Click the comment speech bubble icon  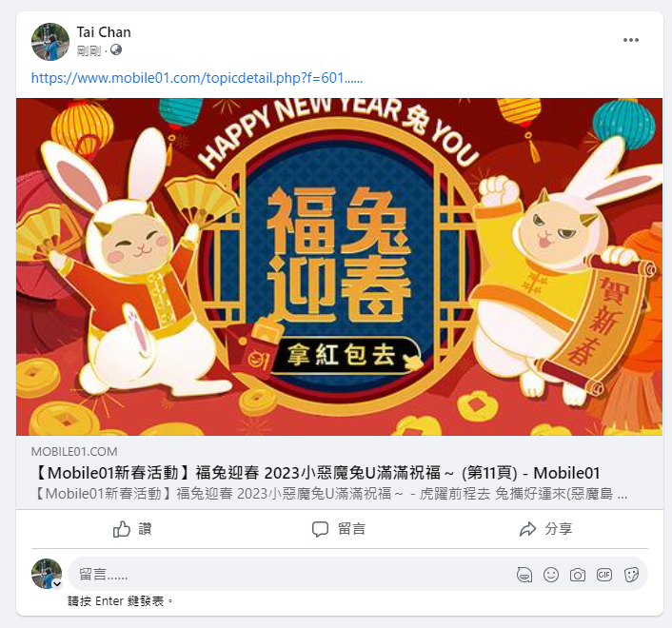320,529
